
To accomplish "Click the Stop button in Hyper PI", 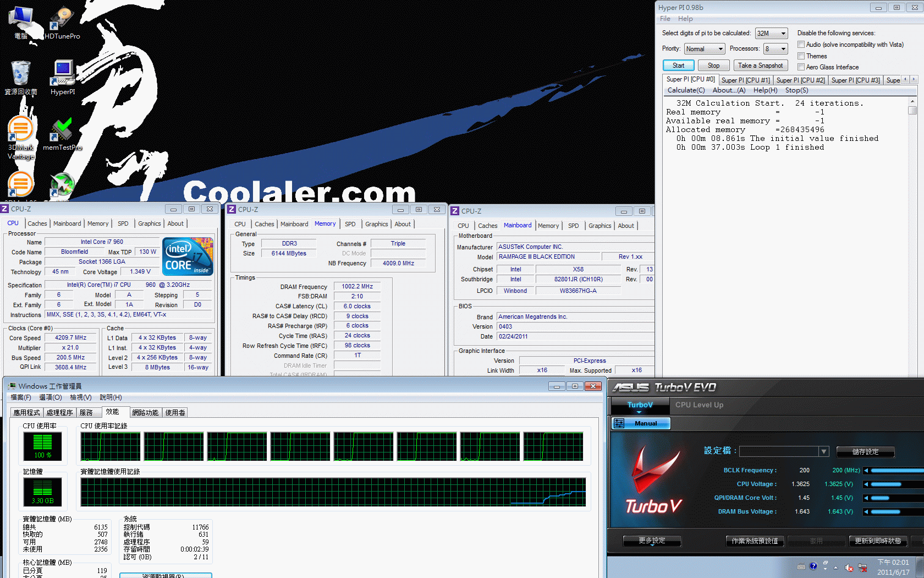I will pyautogui.click(x=713, y=66).
